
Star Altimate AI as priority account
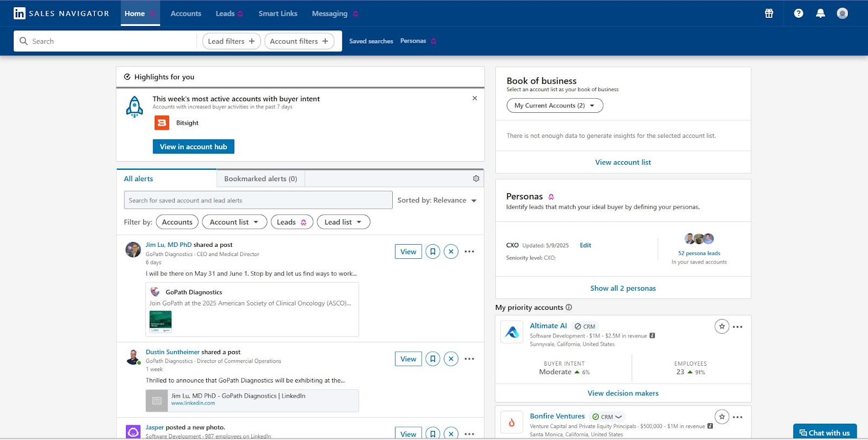[722, 327]
